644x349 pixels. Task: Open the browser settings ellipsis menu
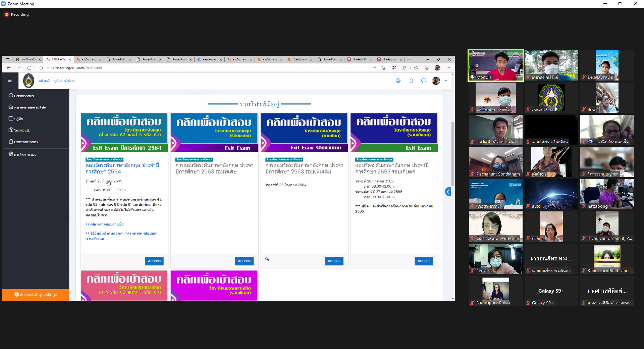click(x=448, y=68)
